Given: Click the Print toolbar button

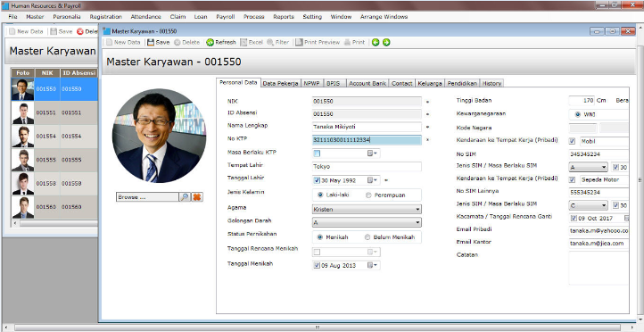Looking at the screenshot, I should (354, 42).
